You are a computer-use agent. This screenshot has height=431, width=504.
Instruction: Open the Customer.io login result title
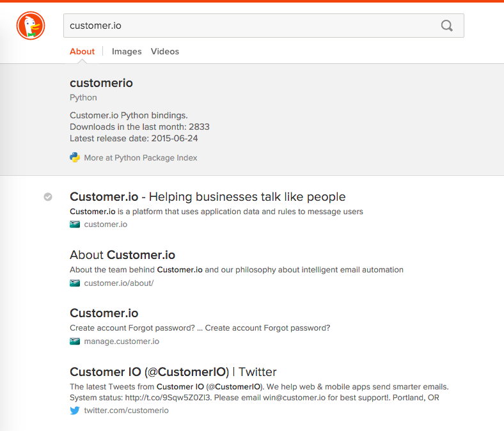[x=104, y=313]
